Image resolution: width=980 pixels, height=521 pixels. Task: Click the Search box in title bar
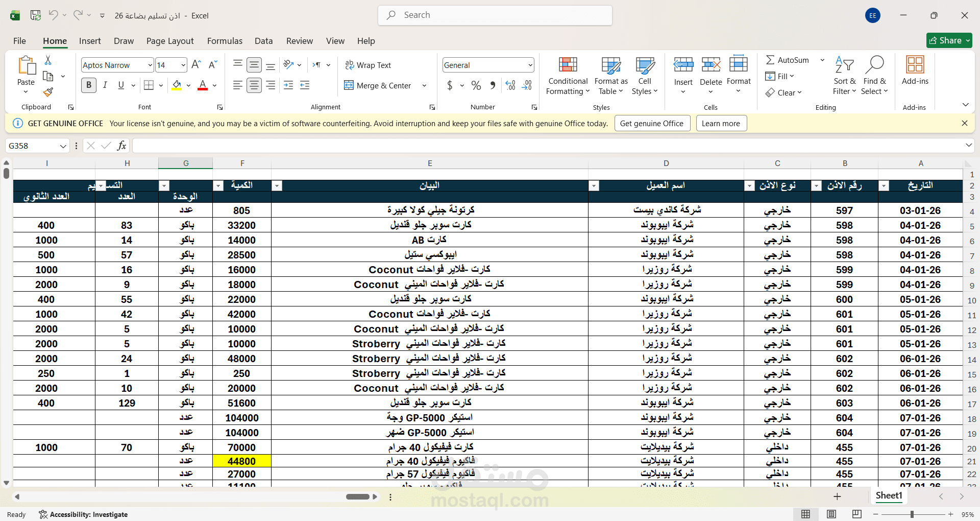tap(495, 15)
